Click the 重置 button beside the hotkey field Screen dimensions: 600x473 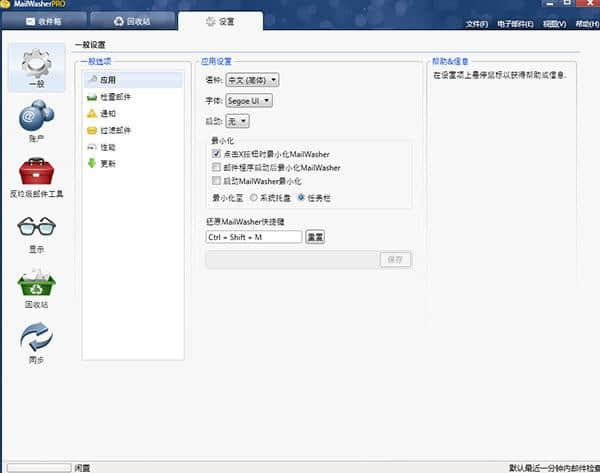coord(314,237)
